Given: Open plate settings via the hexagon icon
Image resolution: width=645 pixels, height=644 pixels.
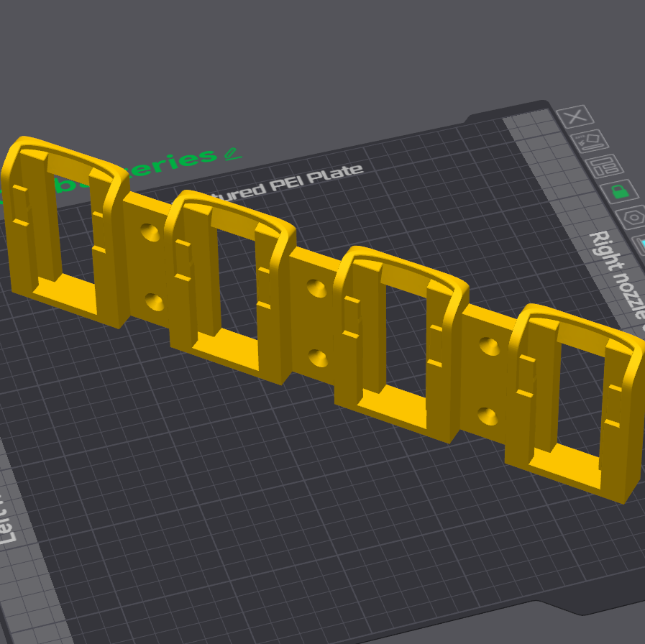Looking at the screenshot, I should (x=634, y=216).
